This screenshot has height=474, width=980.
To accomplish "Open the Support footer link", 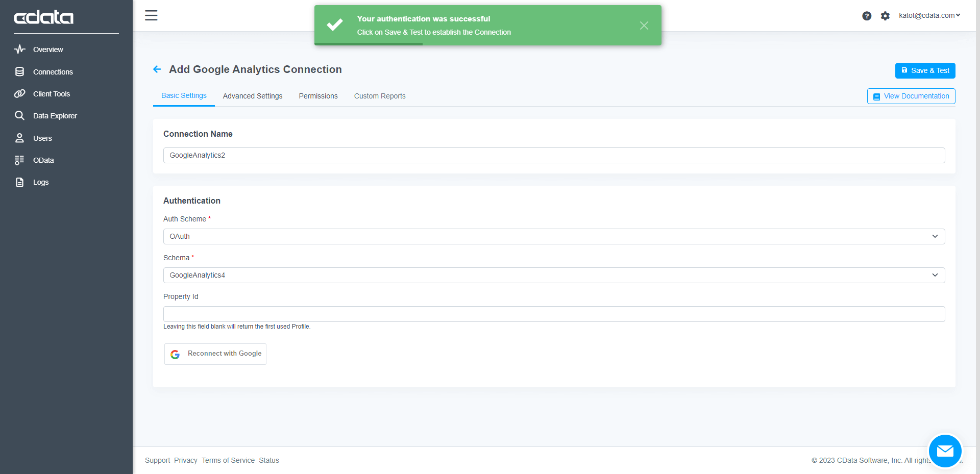I will pyautogui.click(x=157, y=460).
